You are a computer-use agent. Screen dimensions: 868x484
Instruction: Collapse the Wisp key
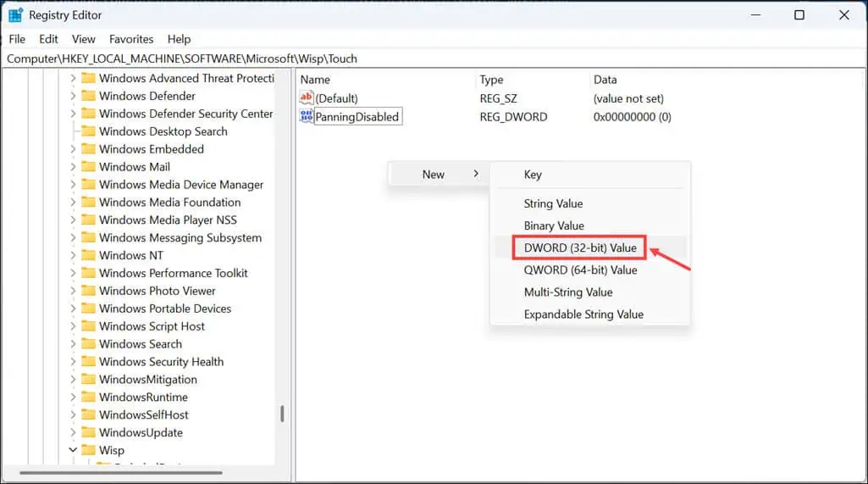tap(73, 450)
